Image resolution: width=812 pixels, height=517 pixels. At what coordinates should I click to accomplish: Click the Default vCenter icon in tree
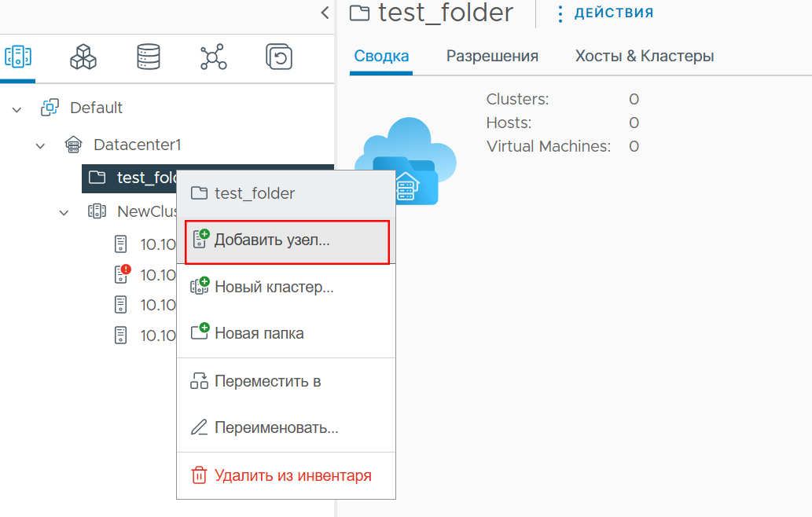pyautogui.click(x=50, y=108)
